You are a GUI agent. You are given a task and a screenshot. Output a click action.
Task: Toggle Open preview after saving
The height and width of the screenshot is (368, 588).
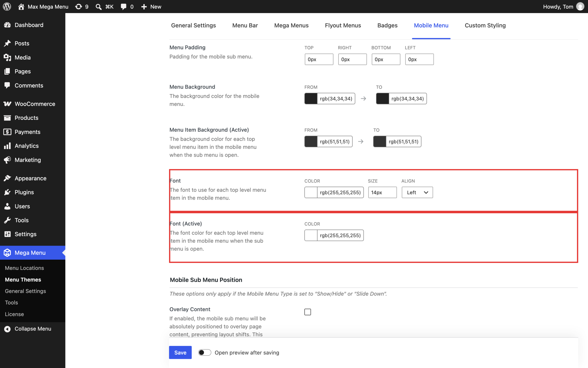(x=205, y=352)
